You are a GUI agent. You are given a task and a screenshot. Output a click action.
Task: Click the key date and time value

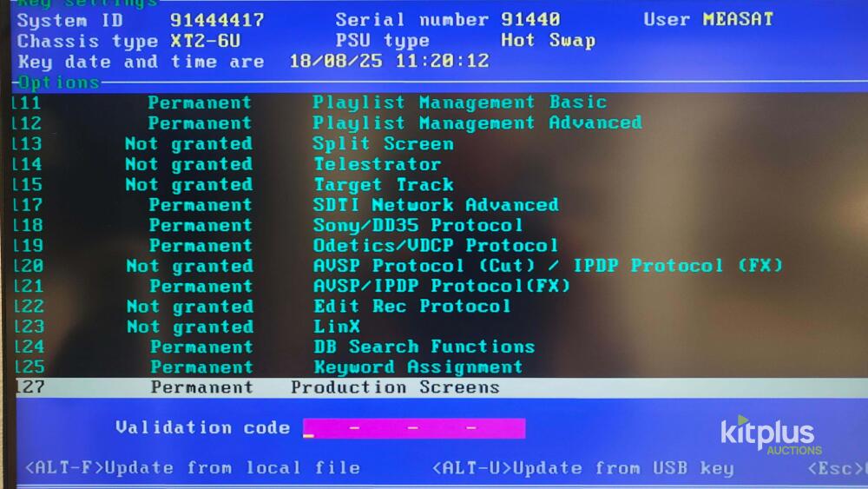(x=389, y=61)
